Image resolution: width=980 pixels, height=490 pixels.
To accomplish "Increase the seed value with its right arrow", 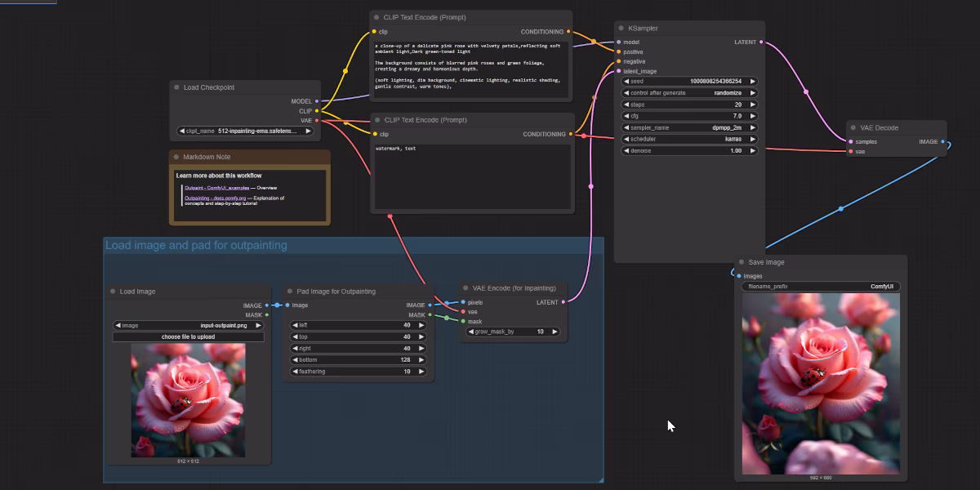I will click(x=752, y=82).
